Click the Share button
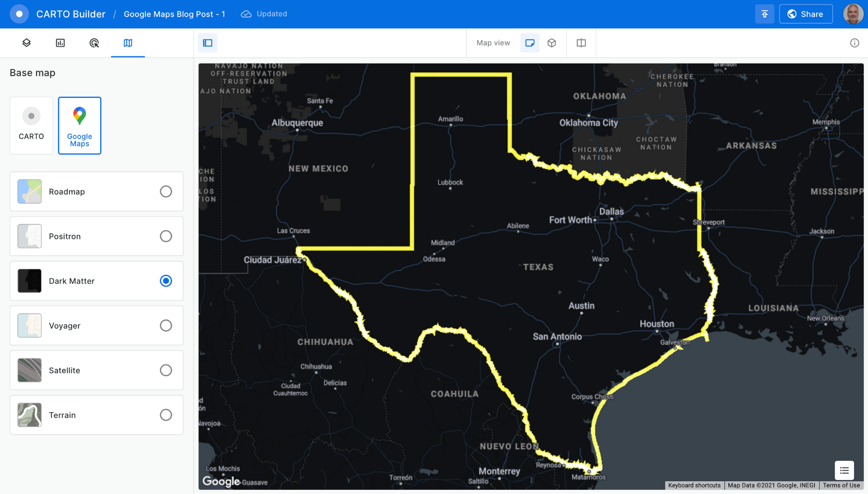Image resolution: width=868 pixels, height=494 pixels. tap(806, 14)
